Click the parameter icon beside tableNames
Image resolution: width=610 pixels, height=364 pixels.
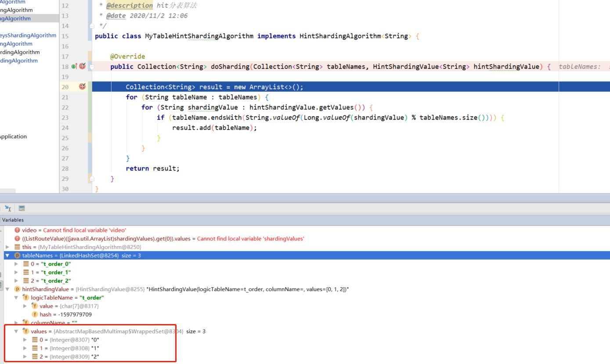pos(18,256)
